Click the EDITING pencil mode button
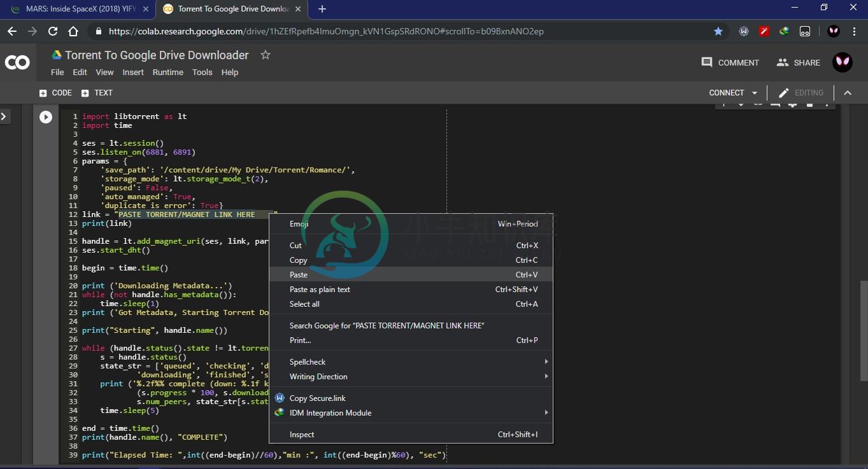The width and height of the screenshot is (868, 469). coord(801,93)
